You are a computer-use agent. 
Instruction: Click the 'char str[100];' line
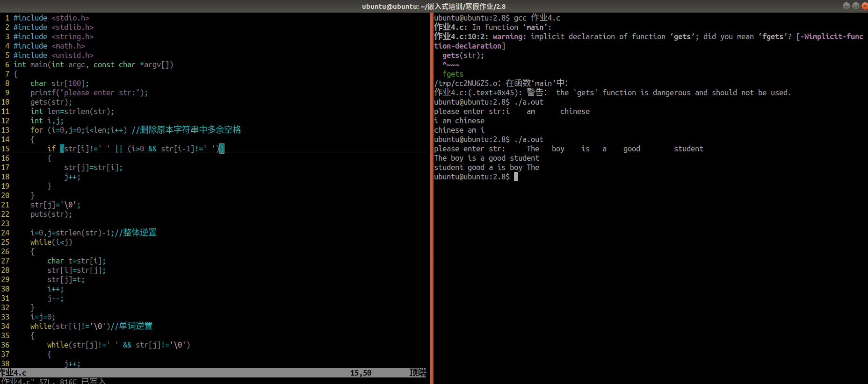pos(59,83)
